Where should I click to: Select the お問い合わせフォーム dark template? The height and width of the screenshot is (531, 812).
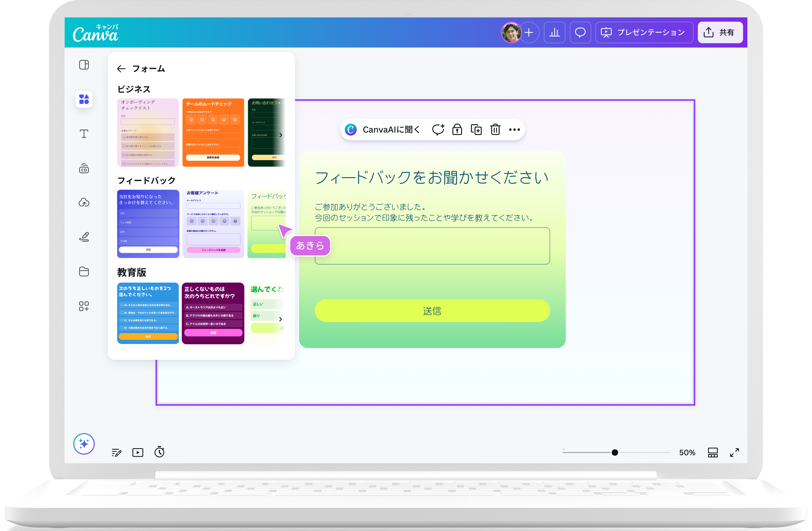266,132
